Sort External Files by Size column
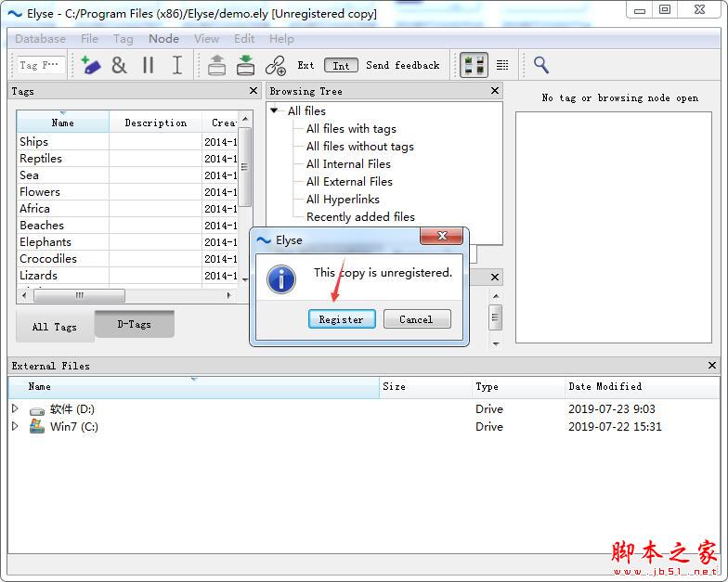This screenshot has width=728, height=582. [x=425, y=386]
